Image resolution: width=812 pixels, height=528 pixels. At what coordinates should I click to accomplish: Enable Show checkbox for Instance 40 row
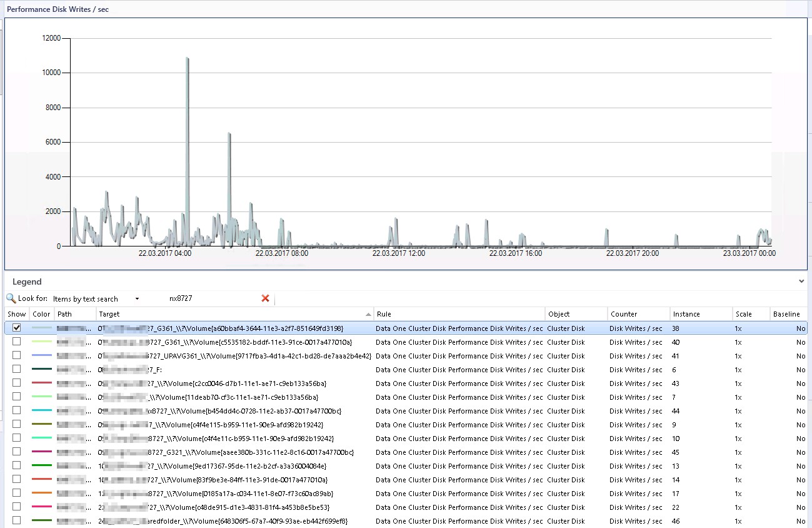pos(17,342)
